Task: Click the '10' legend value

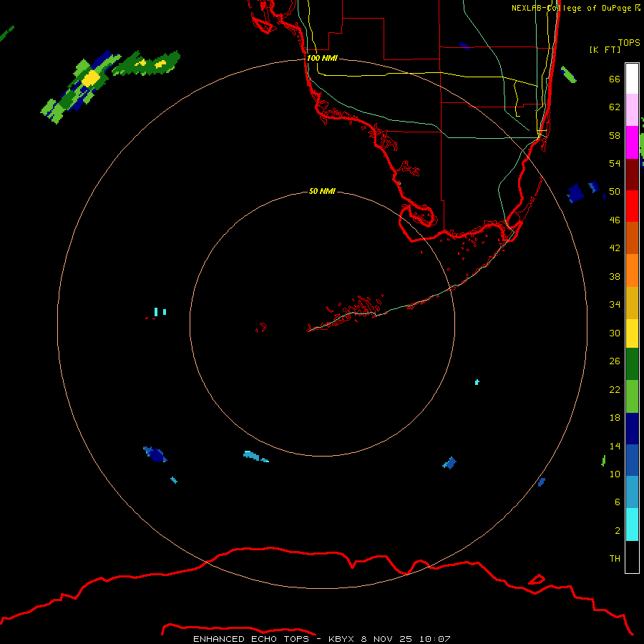Action: coord(615,474)
